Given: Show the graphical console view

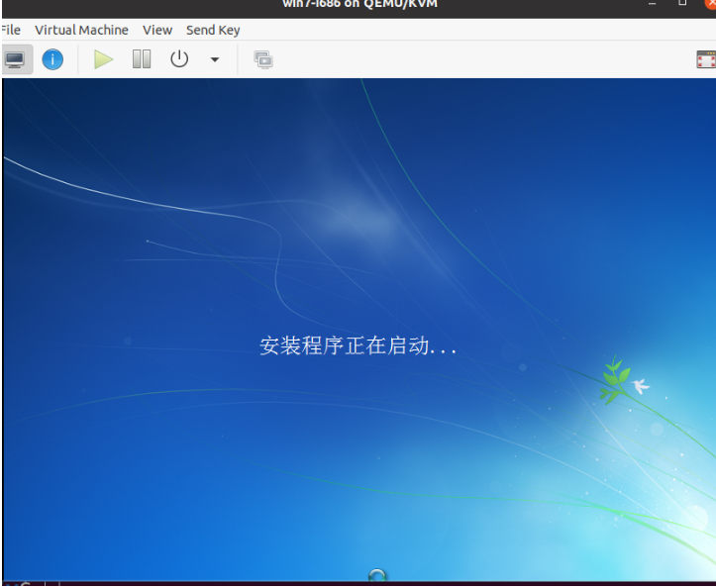Looking at the screenshot, I should [x=16, y=59].
